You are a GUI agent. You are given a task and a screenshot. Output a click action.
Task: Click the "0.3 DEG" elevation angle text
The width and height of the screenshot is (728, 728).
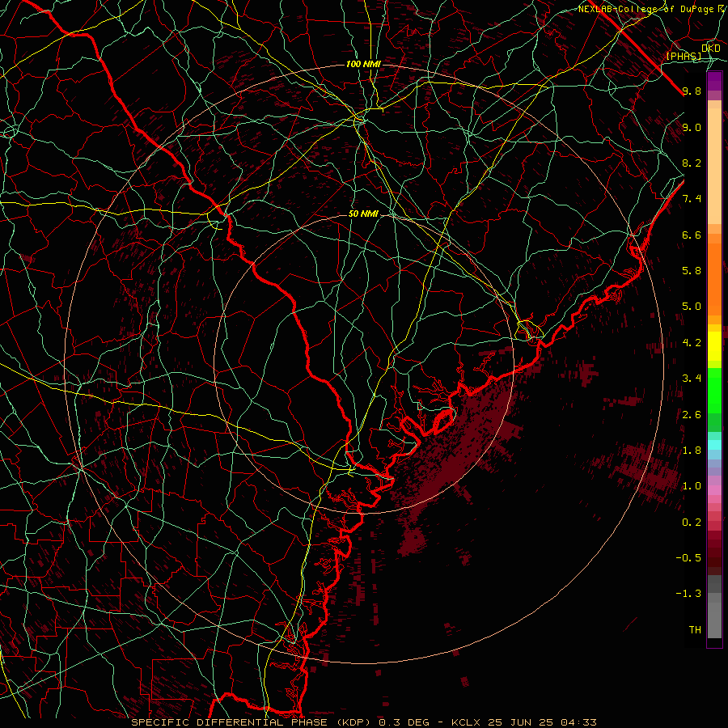pos(404,722)
